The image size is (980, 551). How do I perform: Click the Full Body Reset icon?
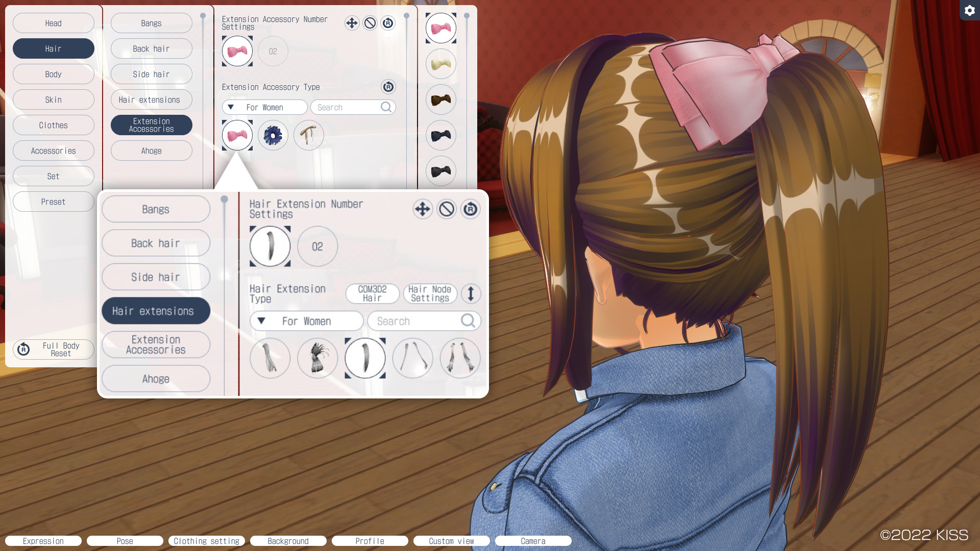(23, 349)
